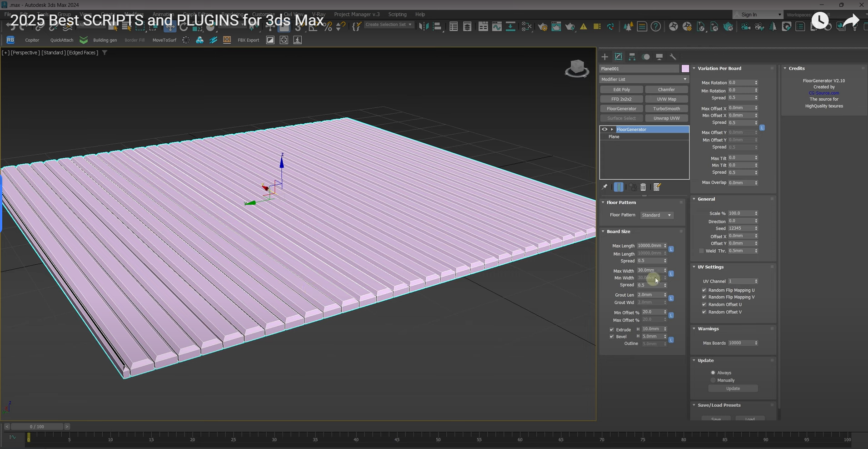
Task: Disable Random Flip Mapping U
Action: [x=704, y=290]
